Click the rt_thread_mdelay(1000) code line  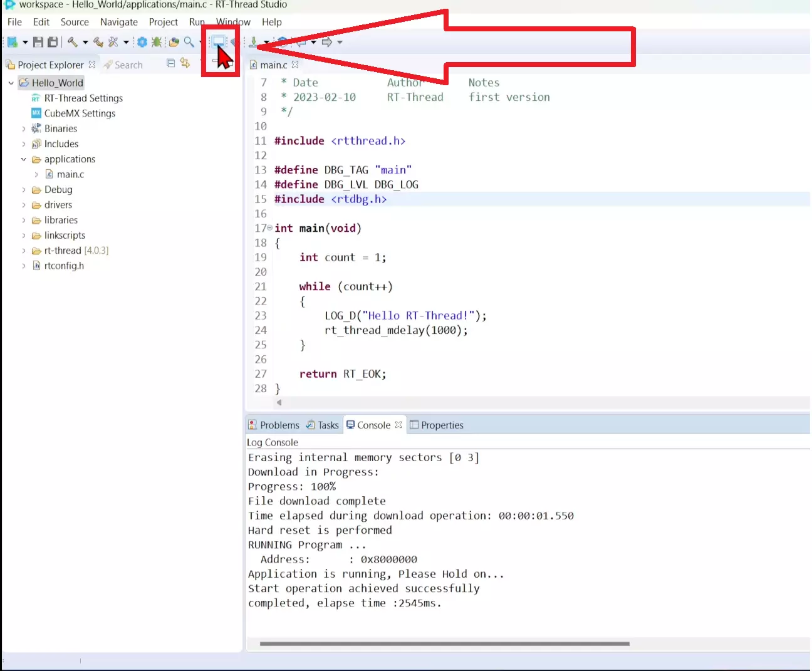tap(396, 330)
